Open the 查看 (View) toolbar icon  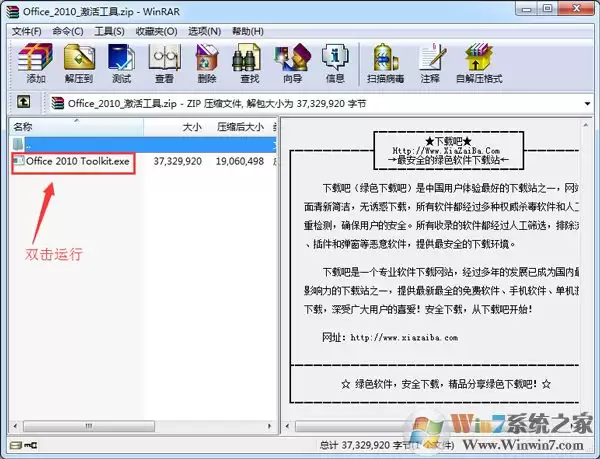pos(165,63)
